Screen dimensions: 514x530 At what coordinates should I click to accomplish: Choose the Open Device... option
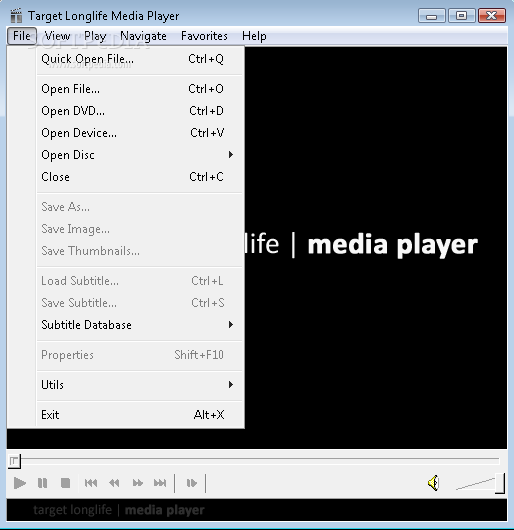pyautogui.click(x=140, y=133)
